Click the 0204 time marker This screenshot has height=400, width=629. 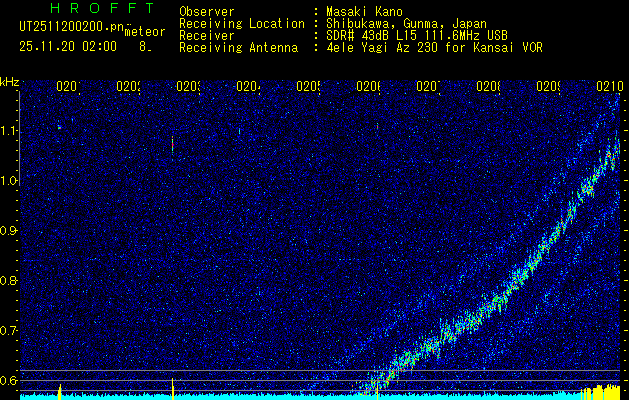point(248,86)
